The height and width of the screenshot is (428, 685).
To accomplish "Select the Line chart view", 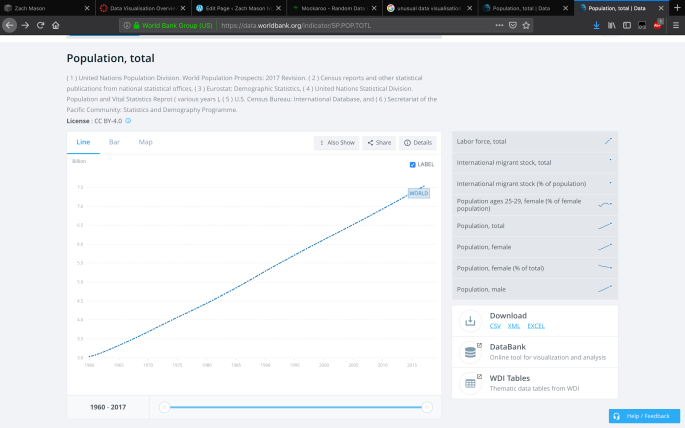I will (83, 142).
